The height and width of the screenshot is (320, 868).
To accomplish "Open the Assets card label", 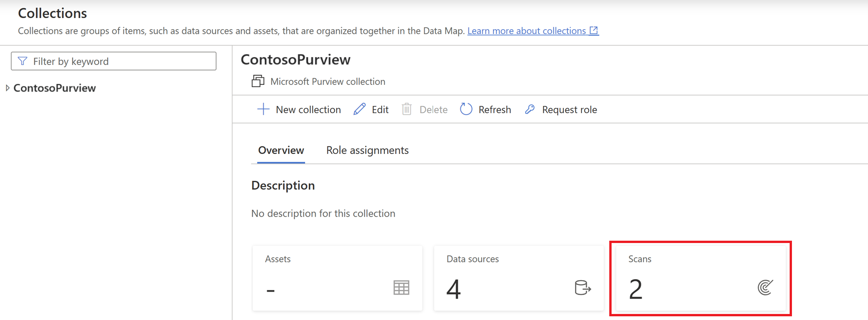I will tap(278, 259).
